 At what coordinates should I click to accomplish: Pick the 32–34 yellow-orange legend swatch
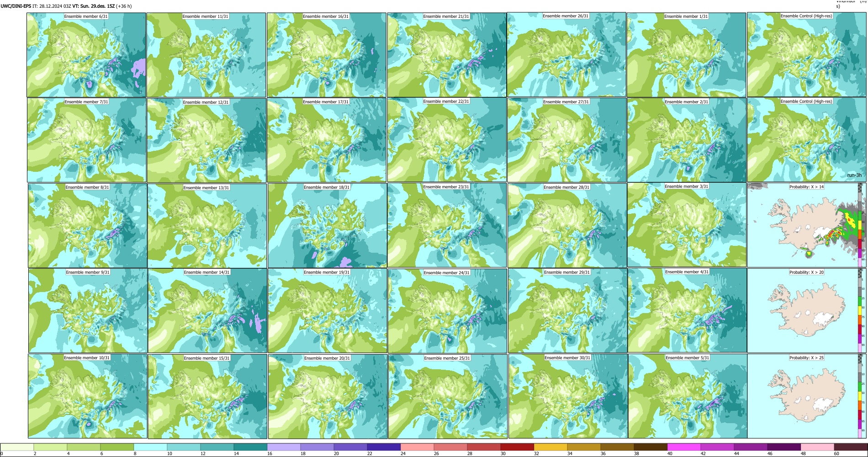coord(550,447)
